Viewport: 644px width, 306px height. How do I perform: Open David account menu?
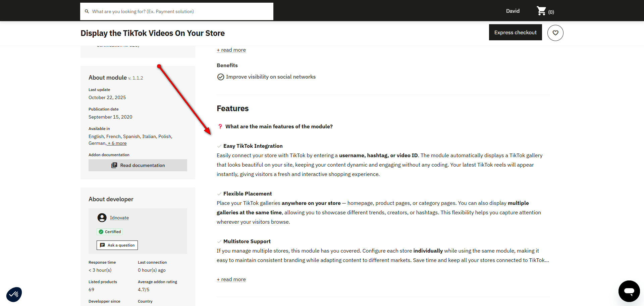(513, 11)
